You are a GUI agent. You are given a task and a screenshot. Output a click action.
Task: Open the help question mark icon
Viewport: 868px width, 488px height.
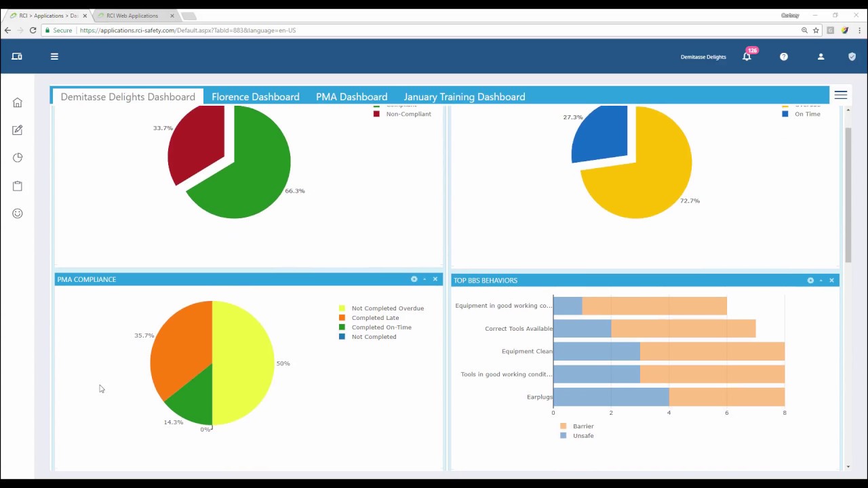pos(784,56)
